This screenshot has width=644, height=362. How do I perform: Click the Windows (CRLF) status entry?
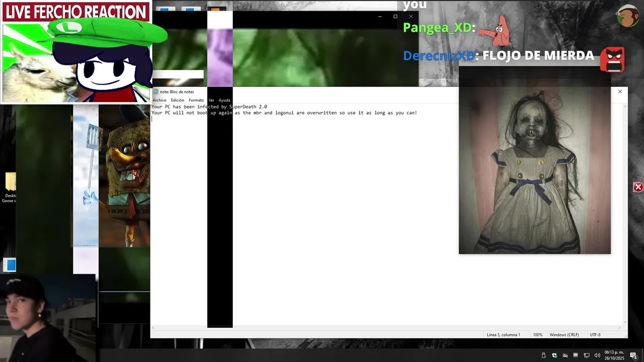[x=564, y=335]
